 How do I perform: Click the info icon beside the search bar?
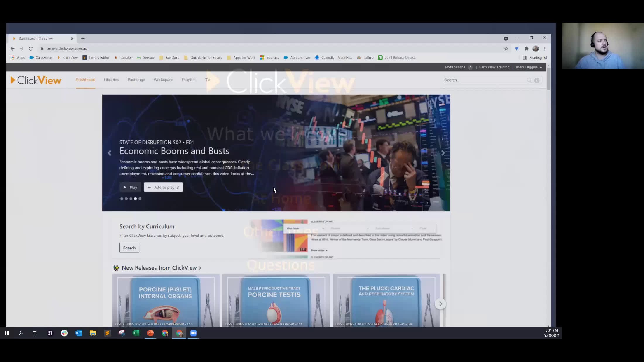coord(537,80)
